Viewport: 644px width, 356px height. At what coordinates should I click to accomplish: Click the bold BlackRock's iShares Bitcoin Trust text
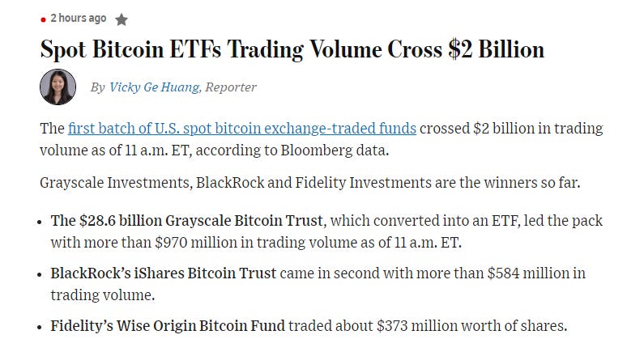pos(164,273)
